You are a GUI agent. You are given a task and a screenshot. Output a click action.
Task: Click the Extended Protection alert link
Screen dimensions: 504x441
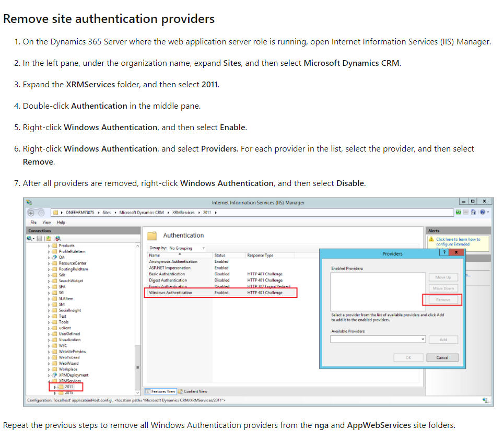point(458,242)
